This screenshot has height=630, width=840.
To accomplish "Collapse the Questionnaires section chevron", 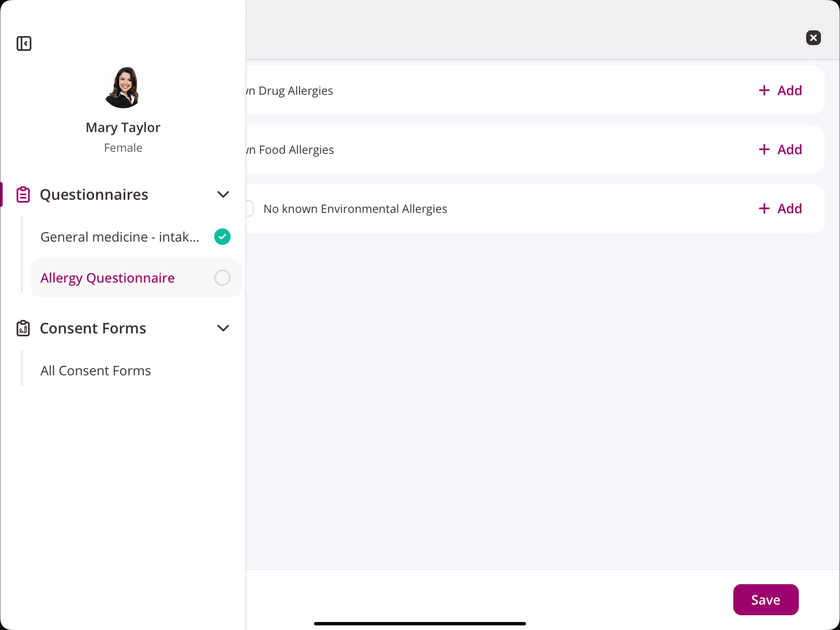I will pos(223,194).
